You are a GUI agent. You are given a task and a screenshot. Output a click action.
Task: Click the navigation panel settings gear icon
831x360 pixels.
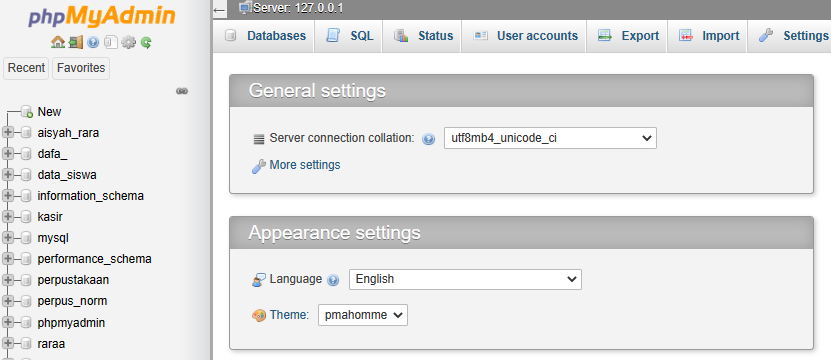click(x=128, y=42)
